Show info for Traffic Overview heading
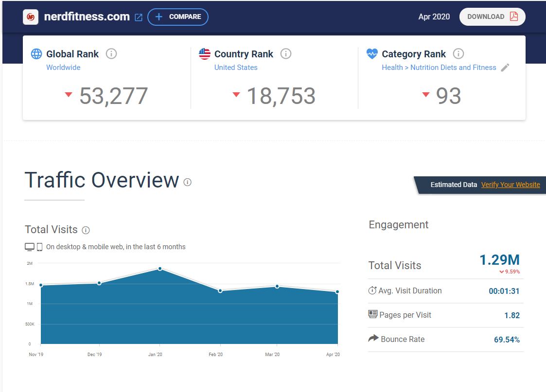 tap(187, 182)
